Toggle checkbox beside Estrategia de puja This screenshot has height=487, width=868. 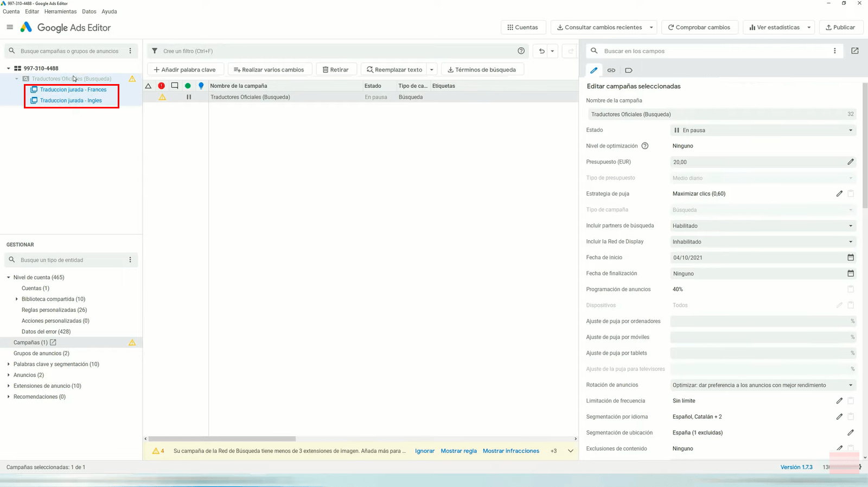pyautogui.click(x=851, y=194)
